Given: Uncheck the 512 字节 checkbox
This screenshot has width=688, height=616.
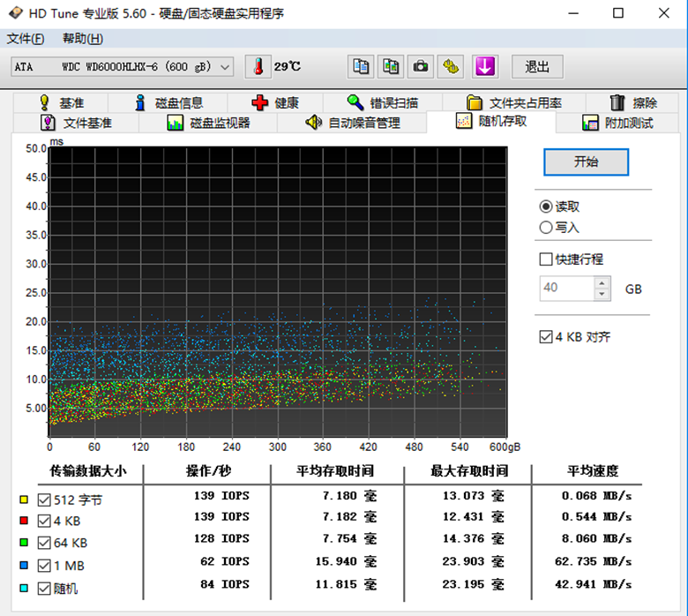Looking at the screenshot, I should 44,500.
